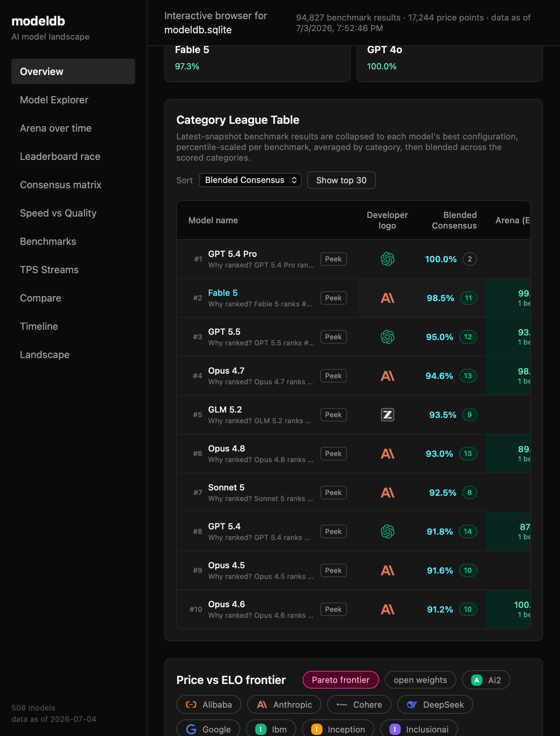
Task: Peek at GLM 5.2 details
Action: click(333, 415)
